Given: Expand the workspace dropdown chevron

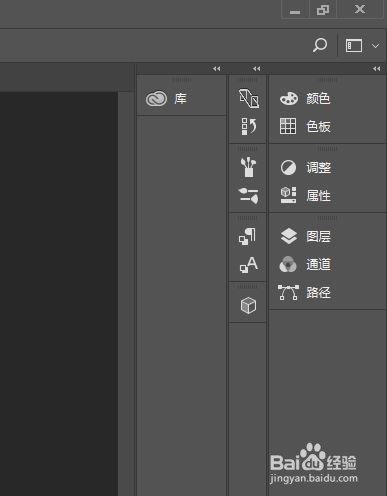Looking at the screenshot, I should [375, 46].
